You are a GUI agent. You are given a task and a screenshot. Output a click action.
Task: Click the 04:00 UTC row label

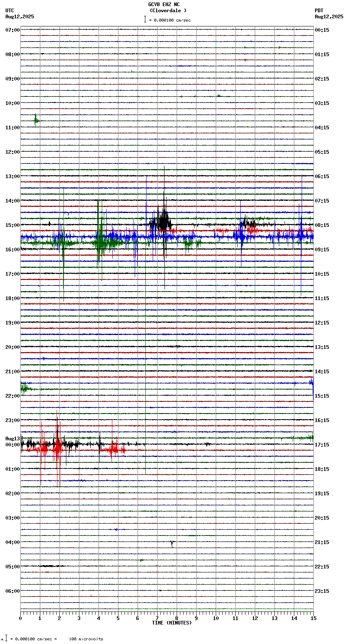pyautogui.click(x=12, y=542)
